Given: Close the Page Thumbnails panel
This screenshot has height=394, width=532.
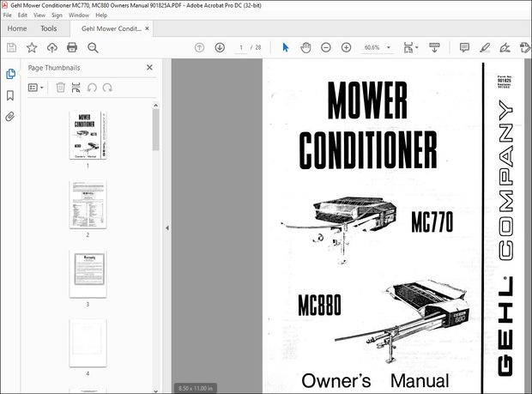Looking at the screenshot, I should pyautogui.click(x=149, y=68).
